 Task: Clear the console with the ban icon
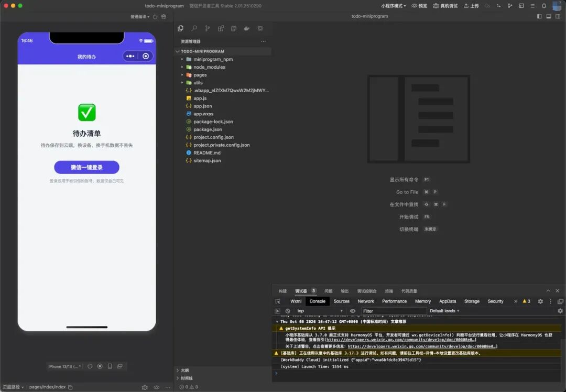pos(288,311)
